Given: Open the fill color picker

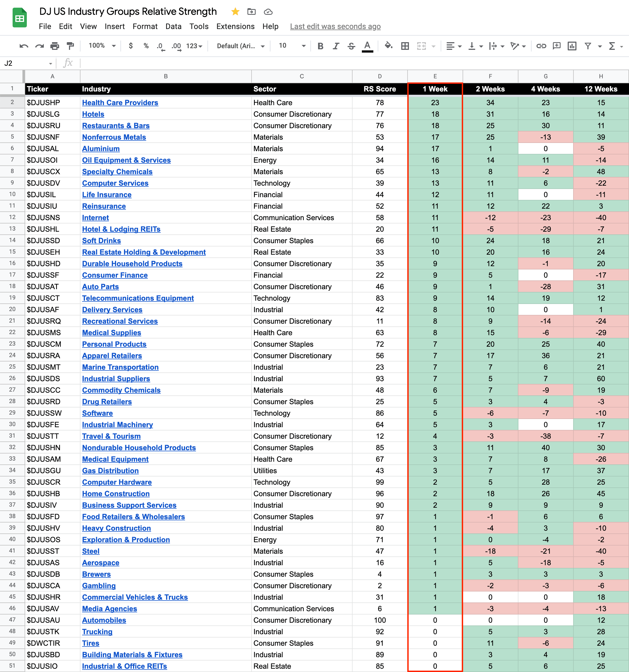Looking at the screenshot, I should 388,46.
